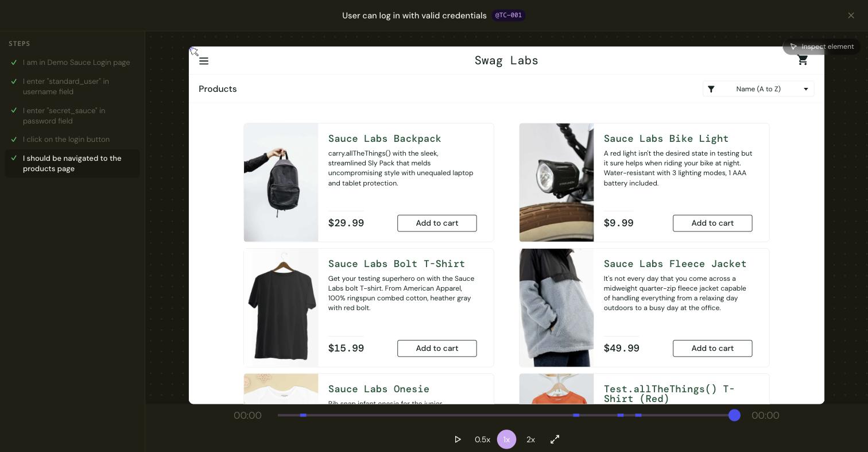This screenshot has height=452, width=868.
Task: Open the Name (A to Z) sort dropdown
Action: 758,89
